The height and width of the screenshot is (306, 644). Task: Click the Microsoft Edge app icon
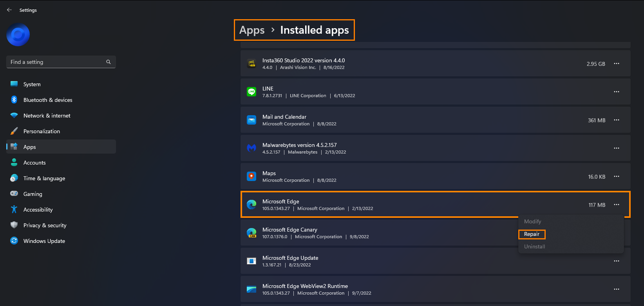click(x=251, y=205)
